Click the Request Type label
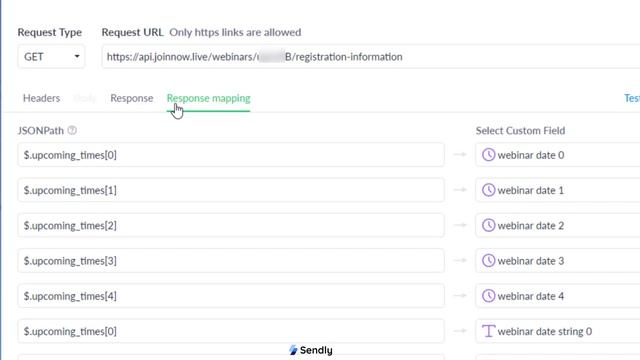This screenshot has width=640, height=360. click(x=50, y=32)
